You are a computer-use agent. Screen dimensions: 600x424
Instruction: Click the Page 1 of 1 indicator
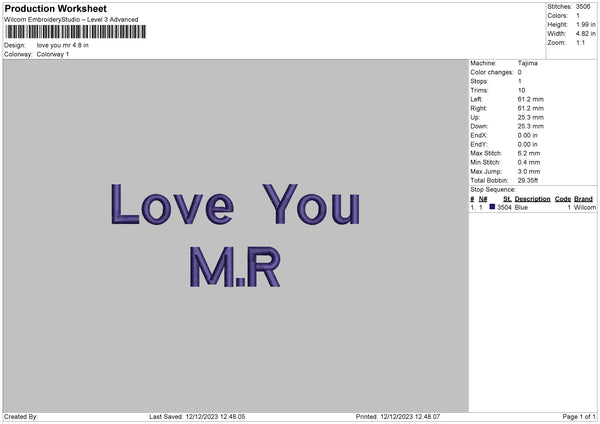pos(579,417)
